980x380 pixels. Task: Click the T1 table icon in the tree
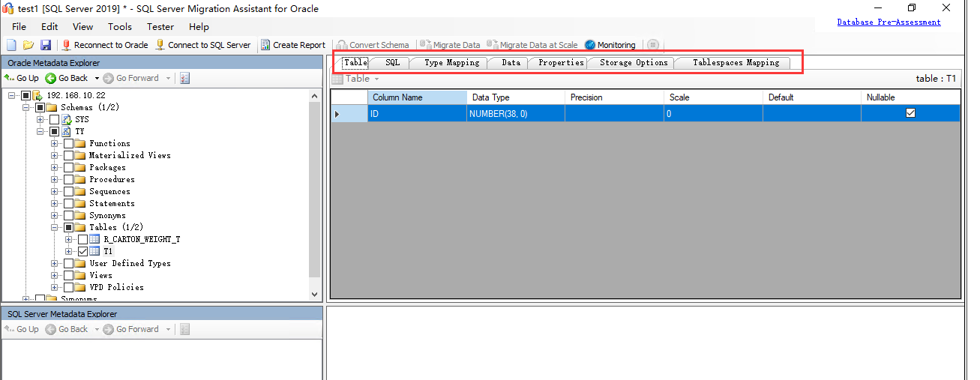pos(94,251)
